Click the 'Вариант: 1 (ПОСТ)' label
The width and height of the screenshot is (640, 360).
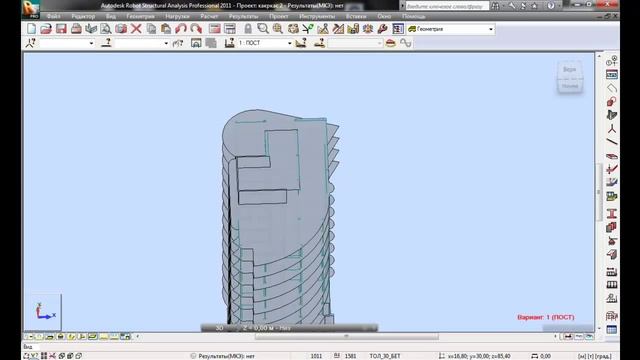[x=546, y=317]
